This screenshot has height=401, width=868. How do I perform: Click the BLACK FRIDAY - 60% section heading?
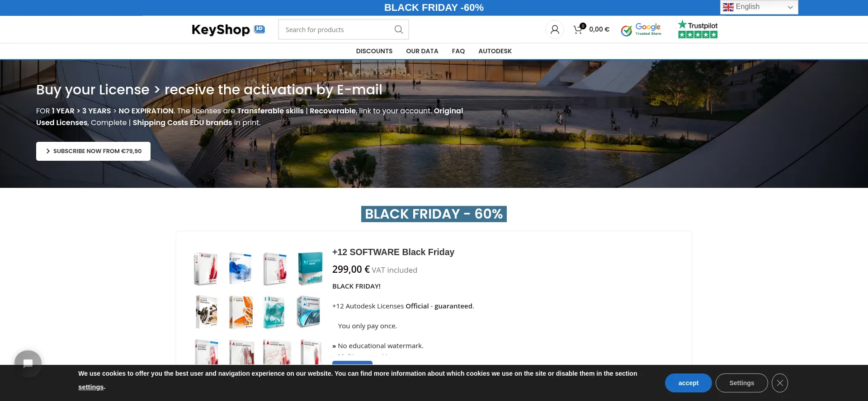[434, 214]
